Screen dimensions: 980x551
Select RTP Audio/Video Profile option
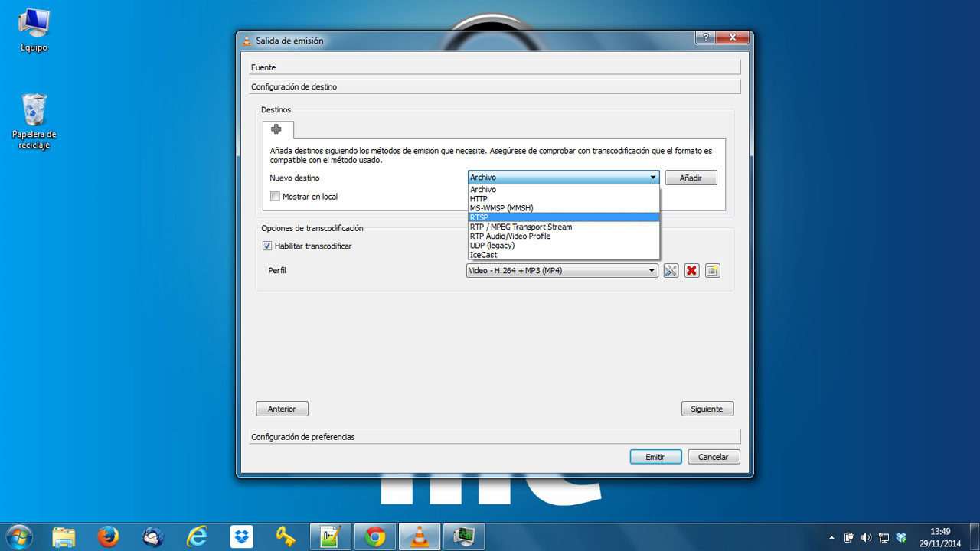[563, 236]
